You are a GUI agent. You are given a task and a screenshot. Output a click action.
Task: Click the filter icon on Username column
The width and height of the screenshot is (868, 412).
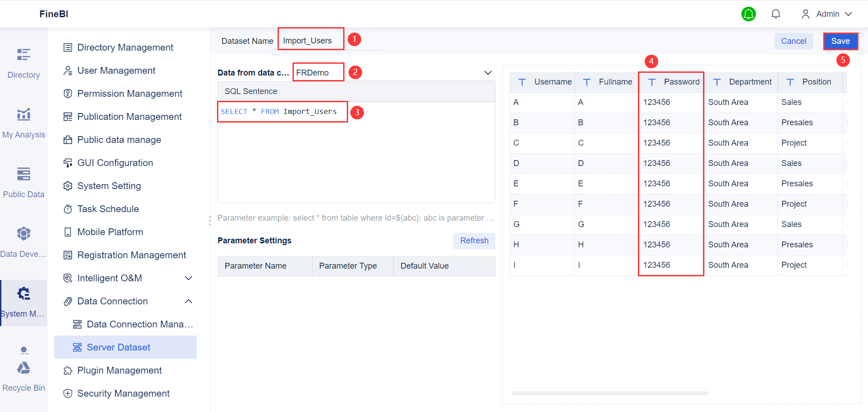point(522,82)
